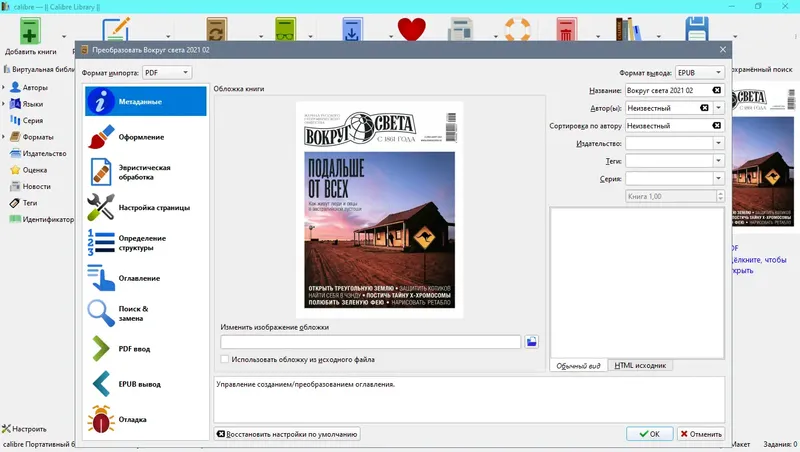Click in the comments editor area
Screen dimensions: 800x452
pyautogui.click(x=637, y=283)
